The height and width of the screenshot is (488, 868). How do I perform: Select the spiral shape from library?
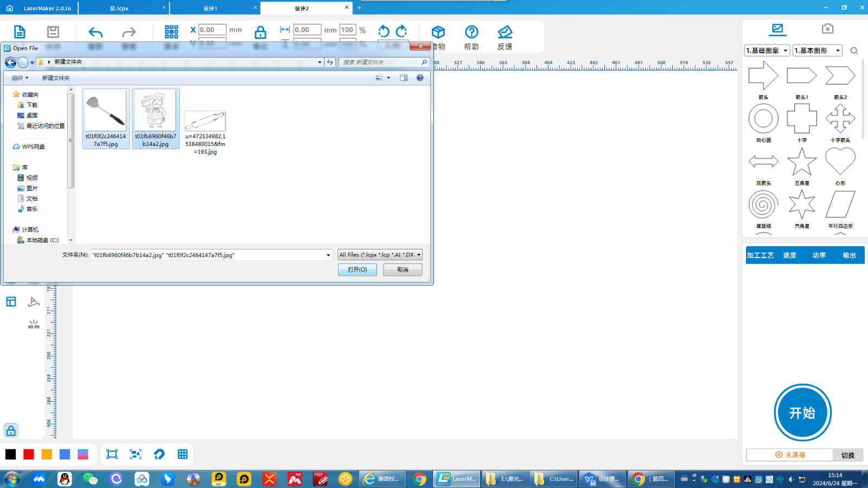(x=763, y=204)
